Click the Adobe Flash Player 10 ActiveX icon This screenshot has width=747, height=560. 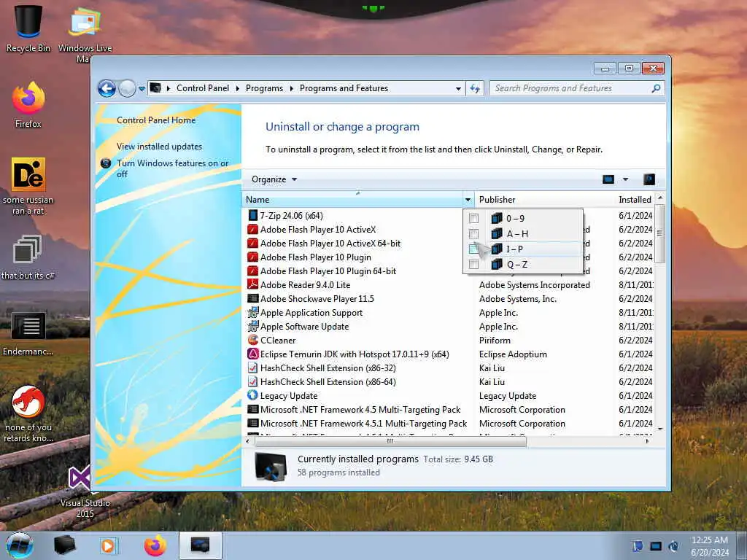click(x=253, y=230)
